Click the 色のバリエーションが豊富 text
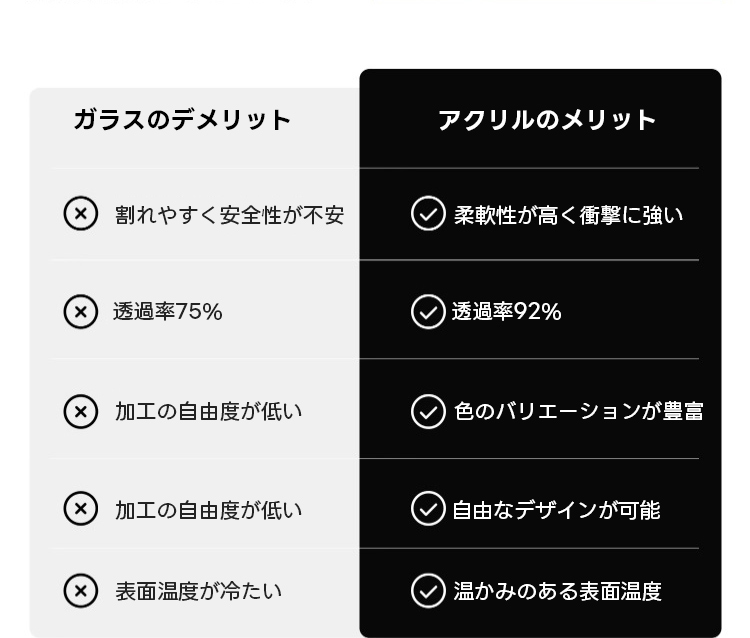 (x=578, y=411)
